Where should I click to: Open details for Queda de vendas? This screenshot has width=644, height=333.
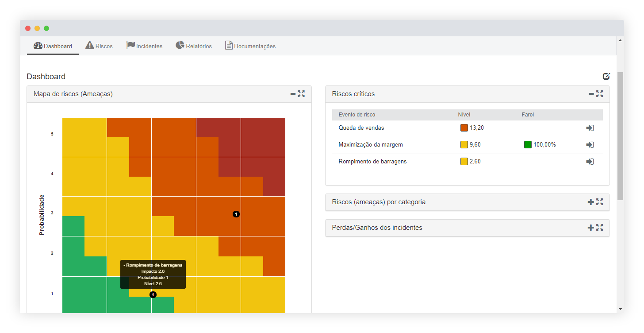click(x=590, y=128)
